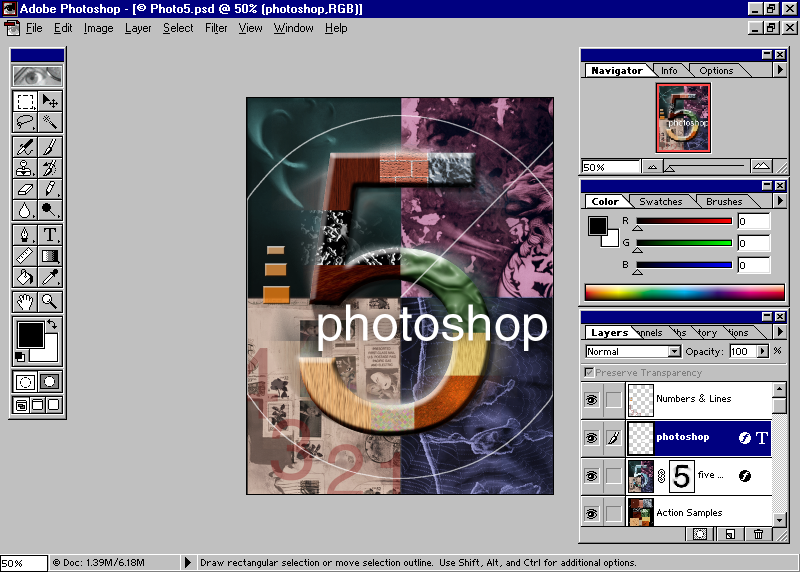Screen dimensions: 800x572
Task: Open the Filter menu
Action: tap(216, 28)
